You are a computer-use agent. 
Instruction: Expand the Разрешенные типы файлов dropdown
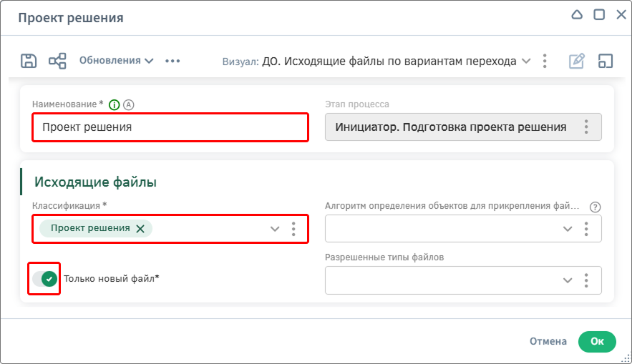point(568,280)
